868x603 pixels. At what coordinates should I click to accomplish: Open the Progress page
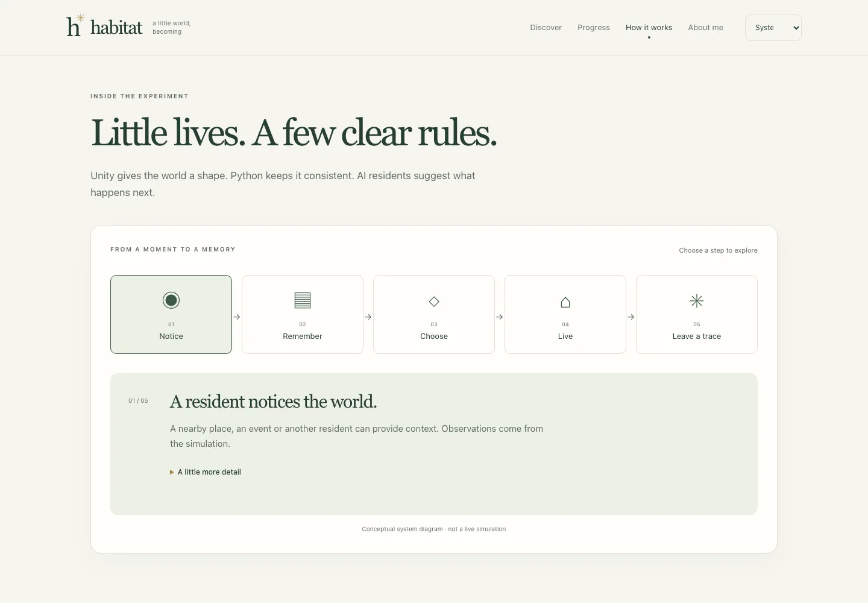point(594,28)
